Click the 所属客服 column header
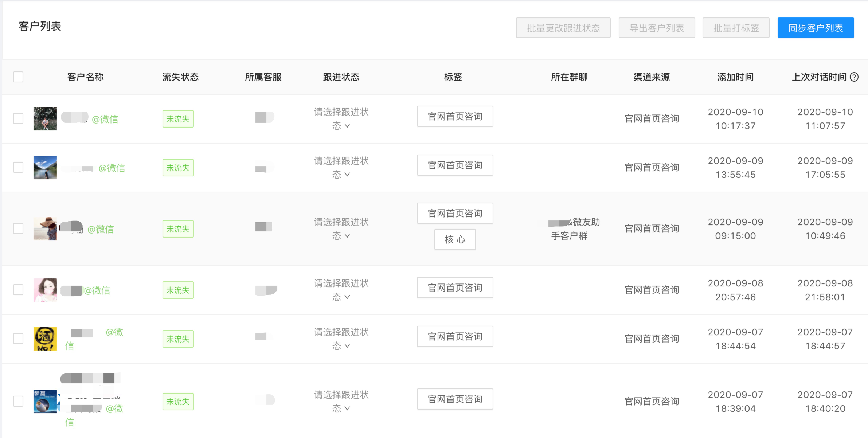 (x=263, y=77)
